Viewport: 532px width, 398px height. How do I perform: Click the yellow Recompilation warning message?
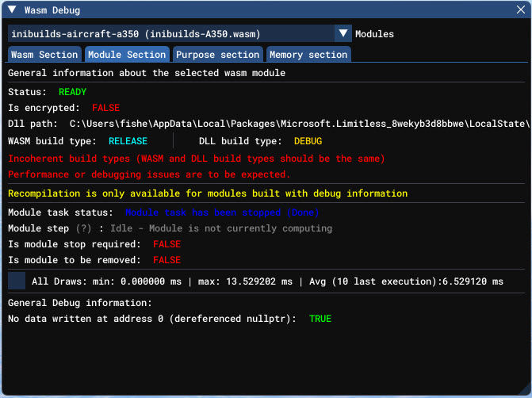coord(208,193)
